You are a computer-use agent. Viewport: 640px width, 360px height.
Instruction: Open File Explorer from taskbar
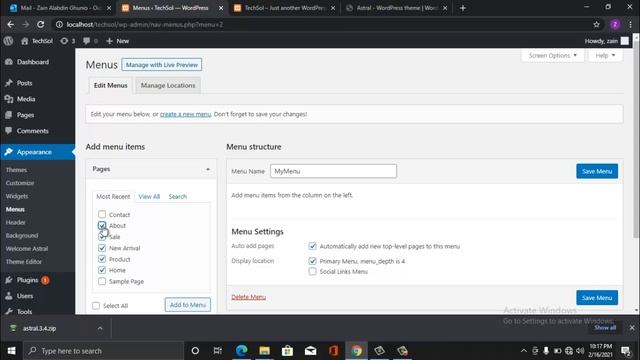coord(264,351)
